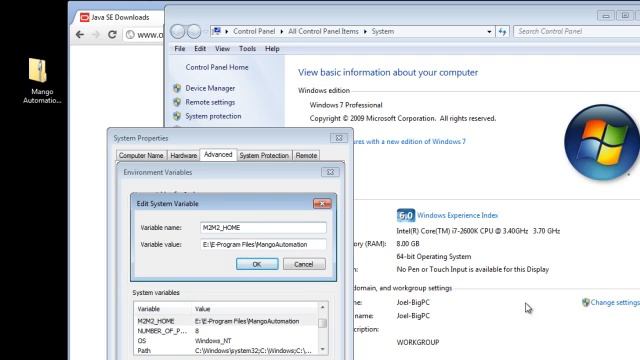Select the Path variable row

point(226,351)
